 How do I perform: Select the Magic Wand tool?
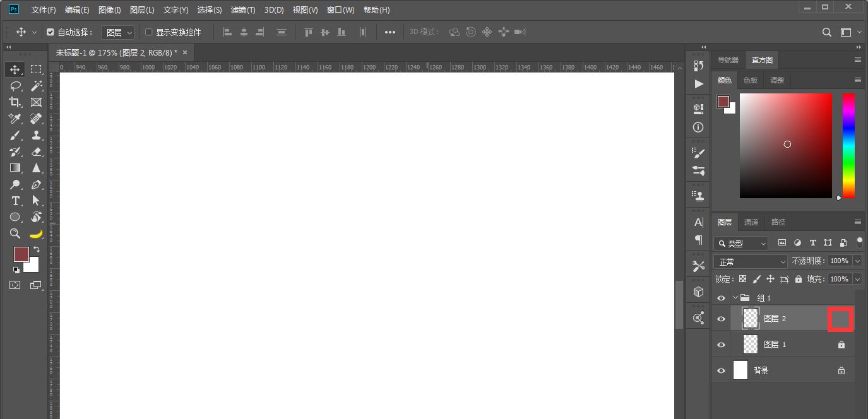point(36,86)
